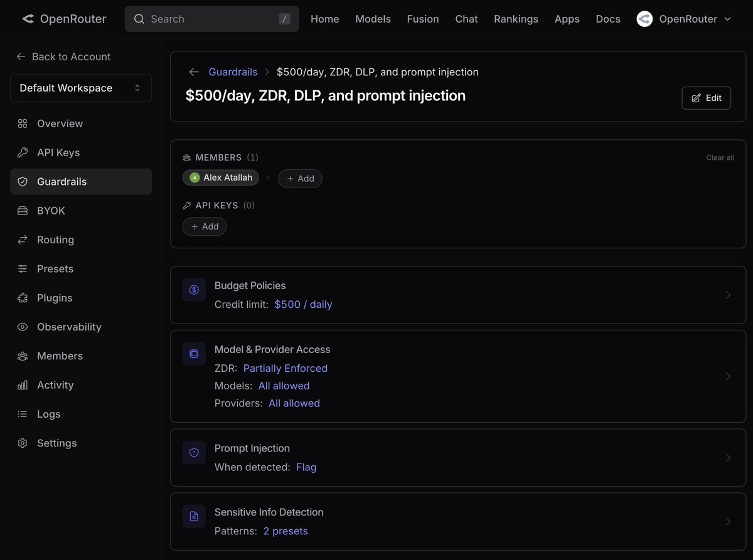Go to Home in top navigation
Screen dimensions: 753x560
pos(325,19)
